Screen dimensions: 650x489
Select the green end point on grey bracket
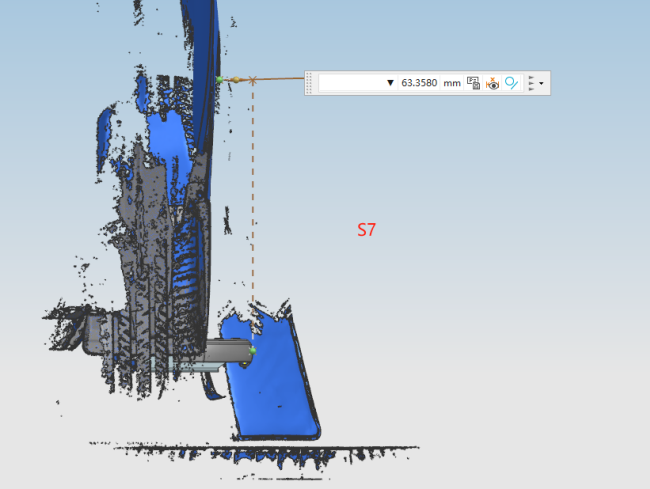click(x=252, y=350)
